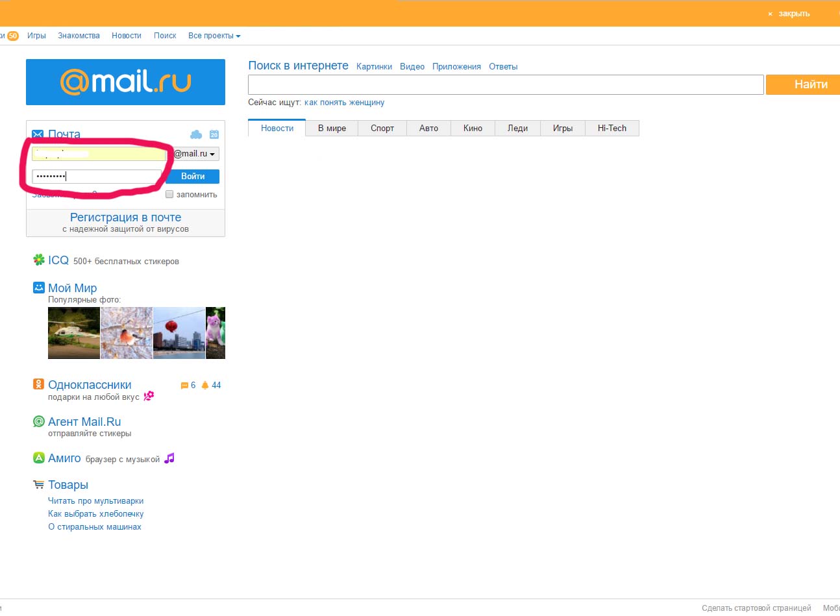This screenshot has width=840, height=616.
Task: Enable the запомнить checkbox
Action: click(x=169, y=194)
